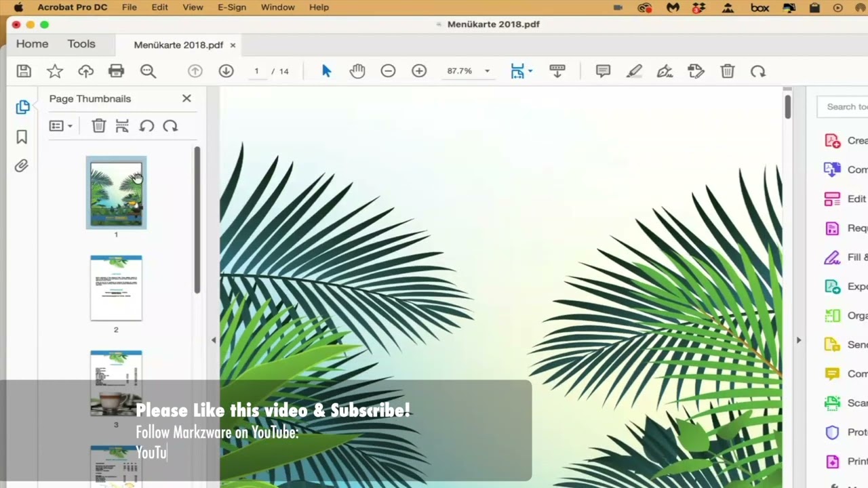Open the Request Signatures tool

click(846, 228)
